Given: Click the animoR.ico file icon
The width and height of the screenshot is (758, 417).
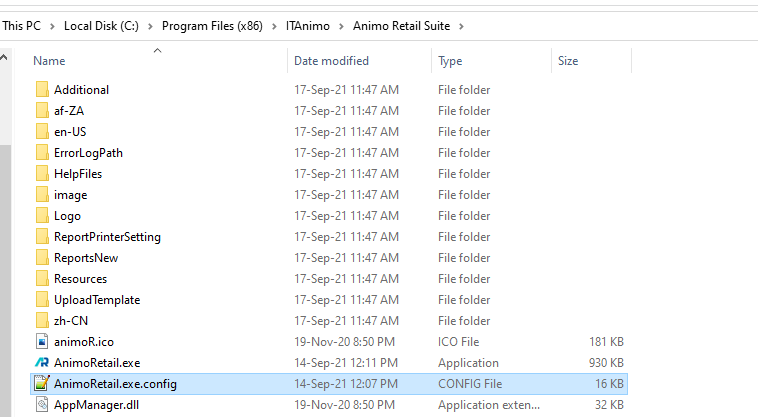Looking at the screenshot, I should 42,342.
